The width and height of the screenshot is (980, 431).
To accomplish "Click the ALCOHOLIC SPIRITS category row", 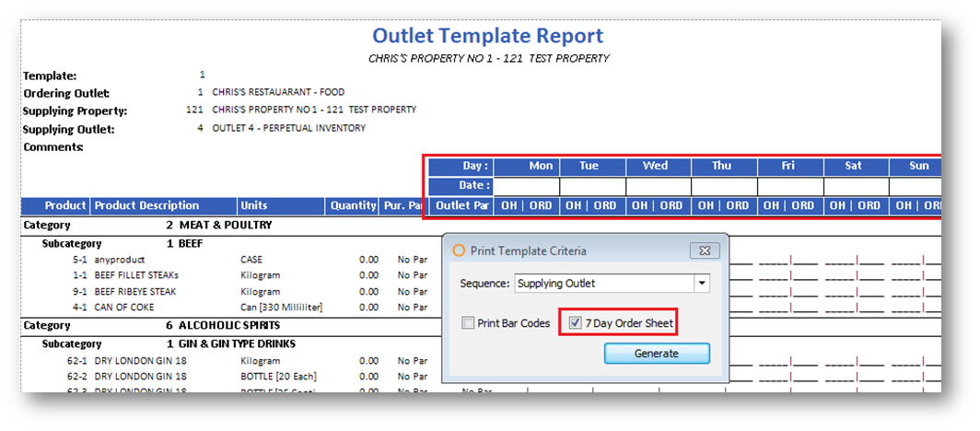I will coord(223,325).
